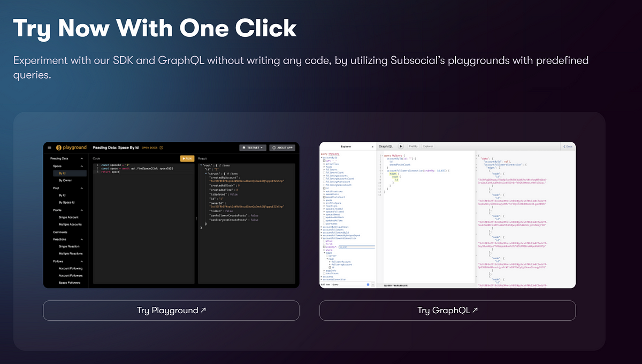This screenshot has height=364, width=642.
Task: Expand the activities field in Explorer
Action: (324, 164)
